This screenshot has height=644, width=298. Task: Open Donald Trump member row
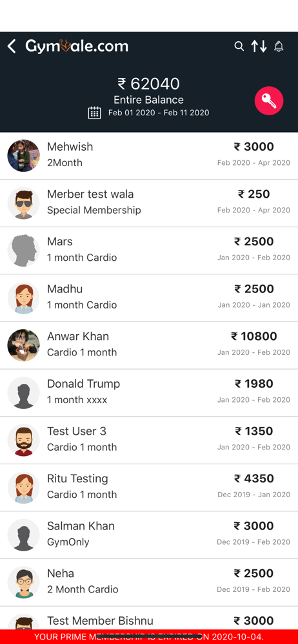pyautogui.click(x=149, y=393)
